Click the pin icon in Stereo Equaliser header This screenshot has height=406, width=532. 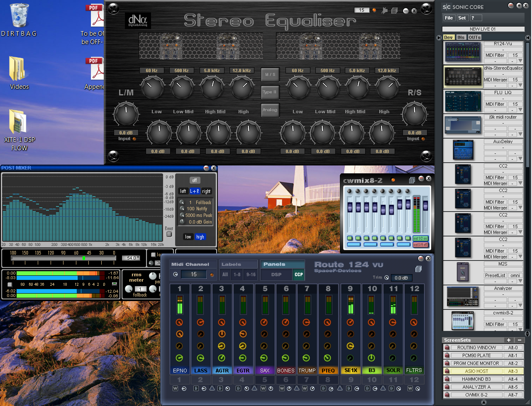[x=384, y=10]
